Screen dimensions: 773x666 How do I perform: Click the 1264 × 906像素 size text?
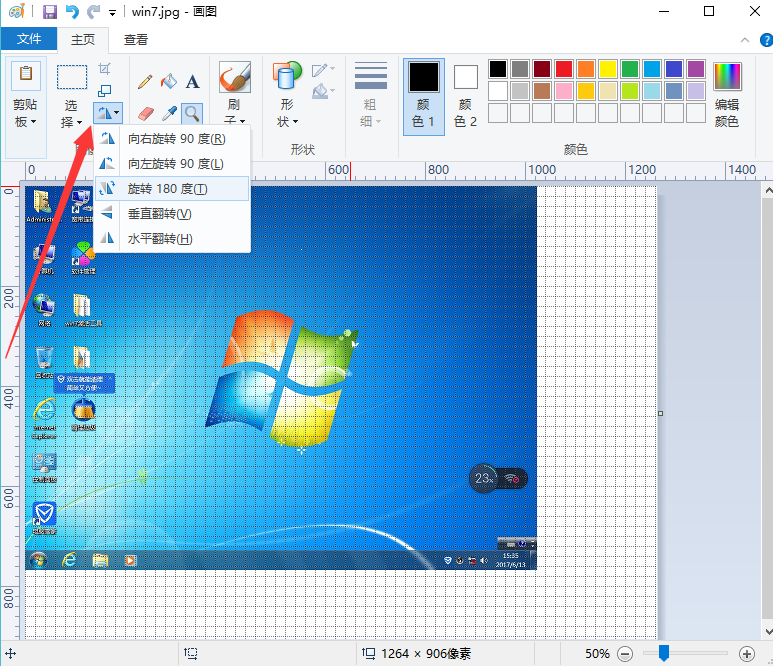pos(426,654)
